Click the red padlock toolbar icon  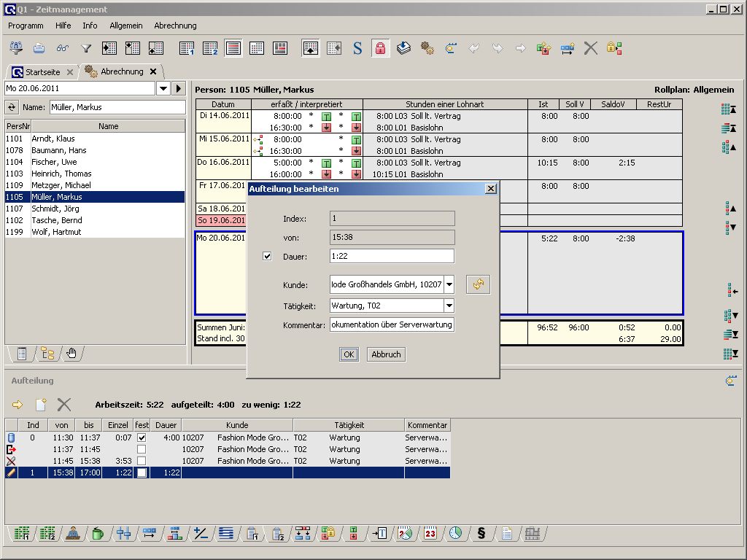pyautogui.click(x=380, y=48)
